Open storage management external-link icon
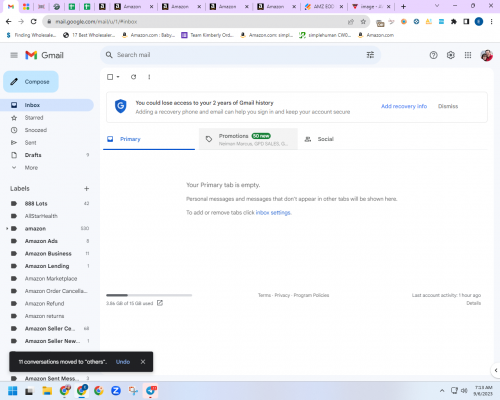 (x=160, y=303)
